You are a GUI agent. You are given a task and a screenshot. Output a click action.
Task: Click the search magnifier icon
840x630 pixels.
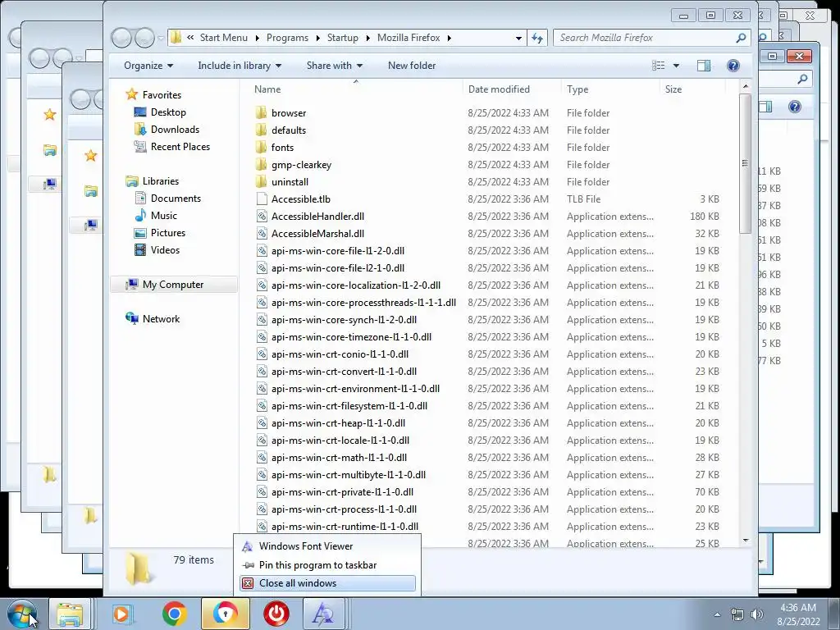tap(741, 38)
